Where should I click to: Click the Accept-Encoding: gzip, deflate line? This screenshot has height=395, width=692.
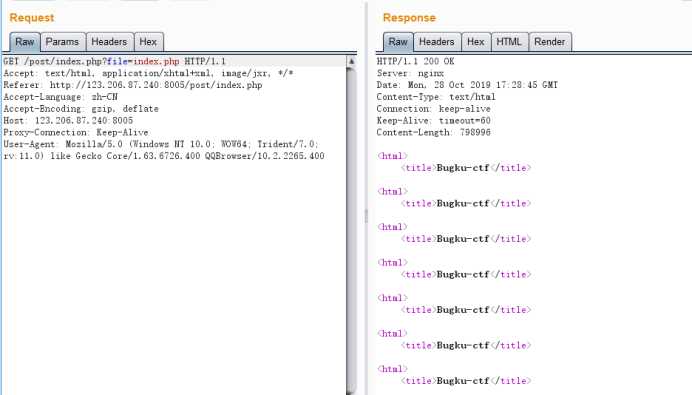[x=81, y=109]
